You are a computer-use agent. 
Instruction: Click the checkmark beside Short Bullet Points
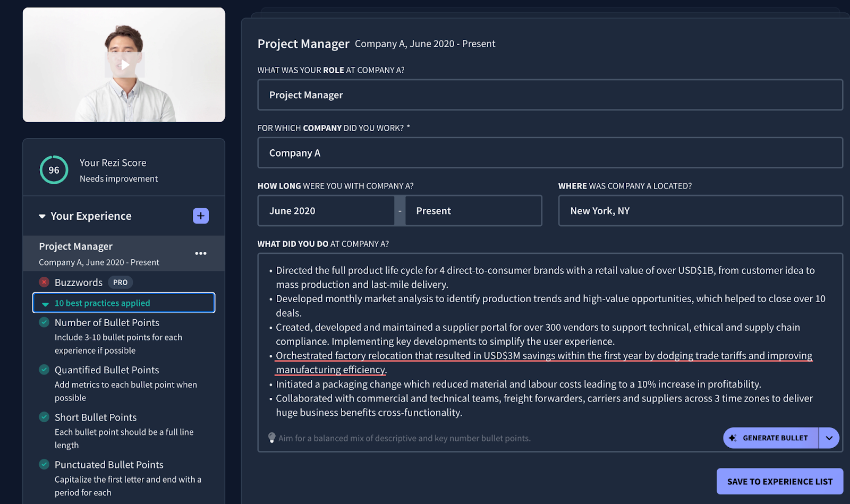(x=44, y=417)
